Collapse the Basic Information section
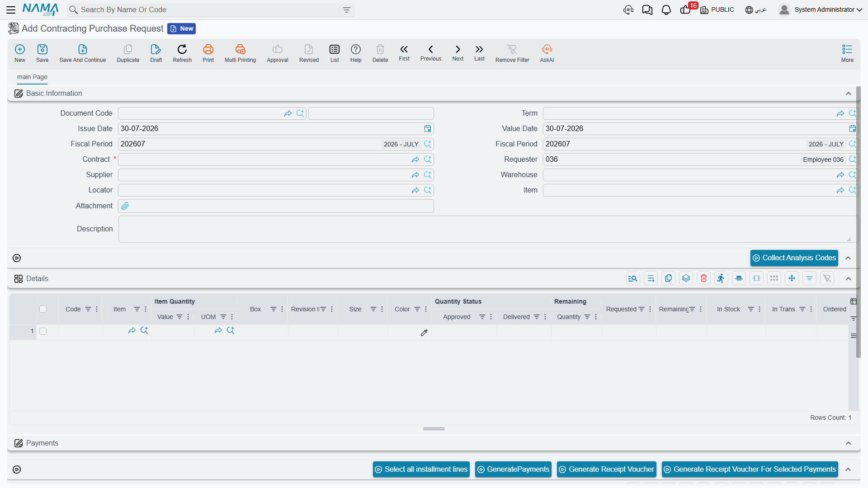 pyautogui.click(x=849, y=94)
